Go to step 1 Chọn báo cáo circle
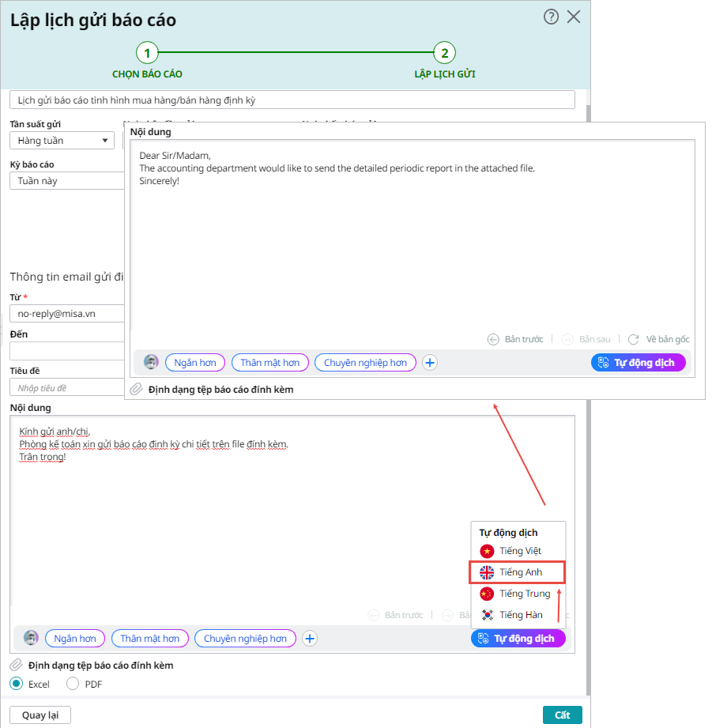Viewport: 712px width, 728px height. (147, 53)
